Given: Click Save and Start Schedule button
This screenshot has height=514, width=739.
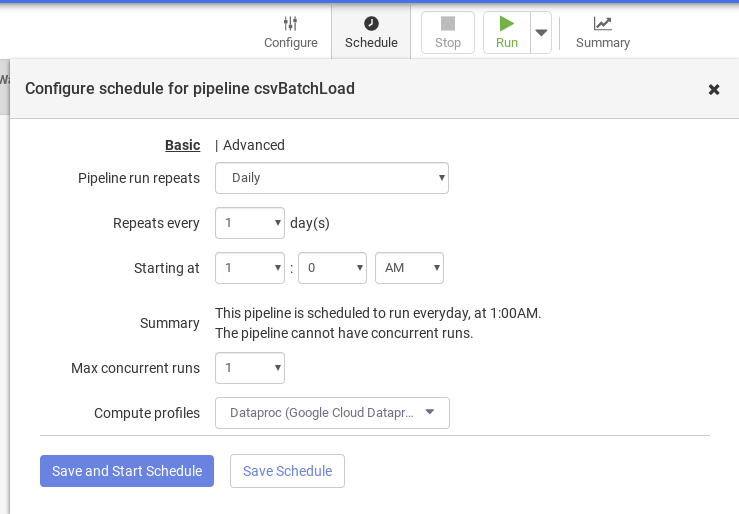Looking at the screenshot, I should pyautogui.click(x=127, y=471).
